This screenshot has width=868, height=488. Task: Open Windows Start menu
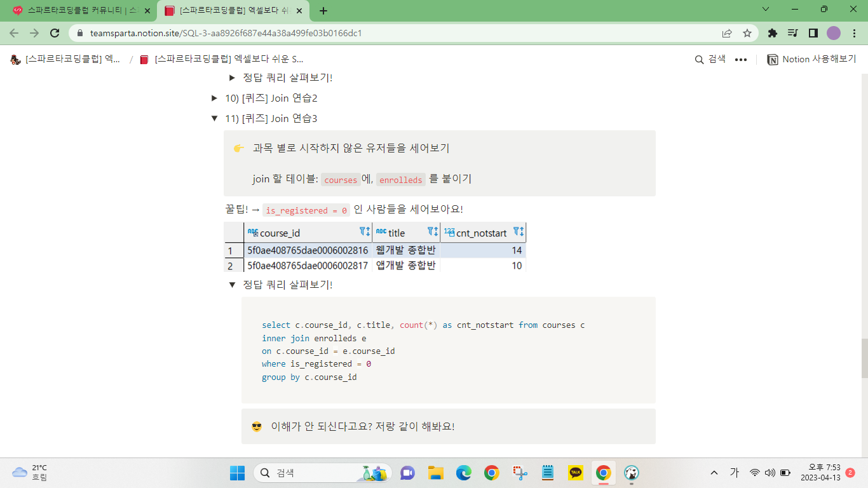(237, 473)
